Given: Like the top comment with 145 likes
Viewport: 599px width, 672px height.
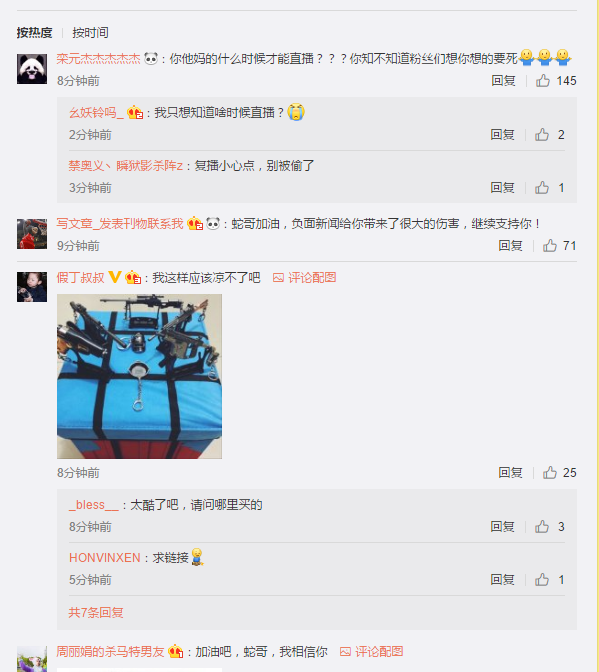Looking at the screenshot, I should [543, 81].
